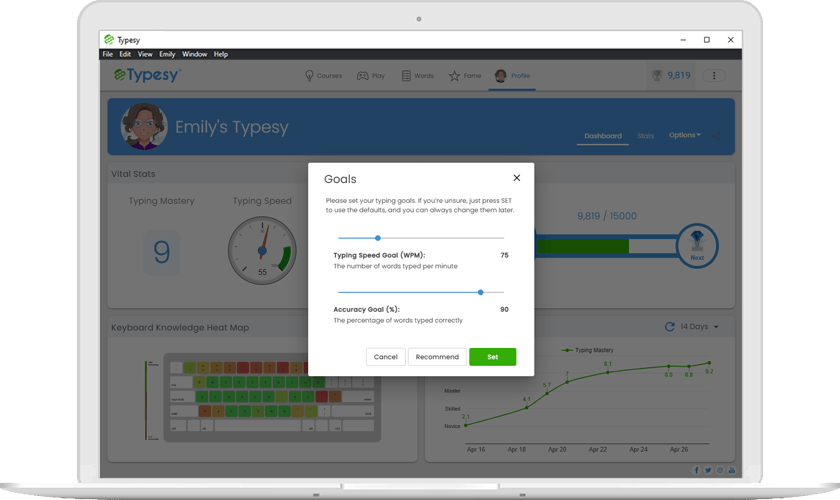Click the share icon in profile banner
This screenshot has width=840, height=500.
[x=716, y=136]
